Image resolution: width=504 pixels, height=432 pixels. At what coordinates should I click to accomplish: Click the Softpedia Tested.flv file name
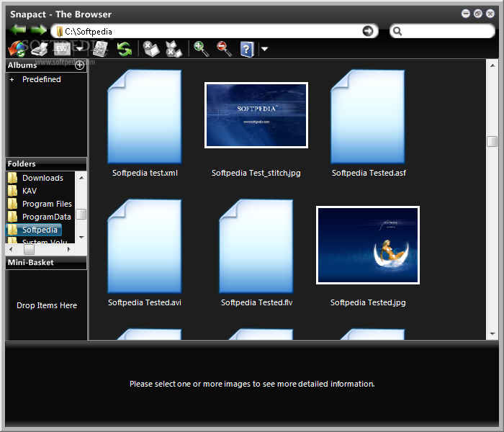[x=256, y=302]
